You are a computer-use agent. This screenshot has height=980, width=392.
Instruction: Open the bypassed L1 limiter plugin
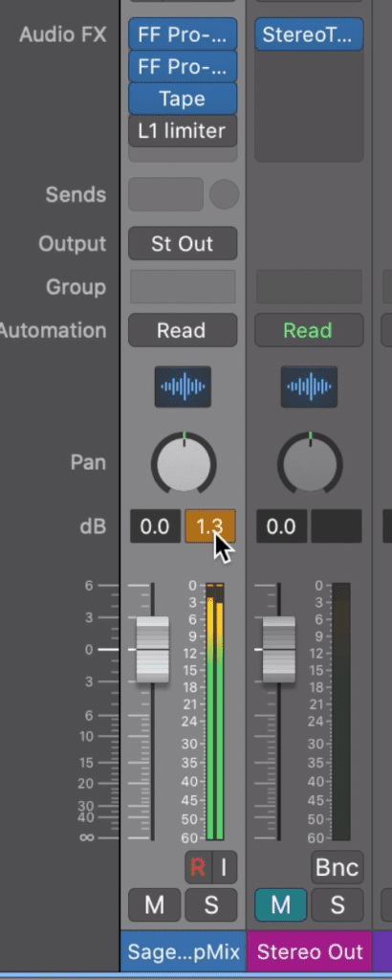click(183, 131)
